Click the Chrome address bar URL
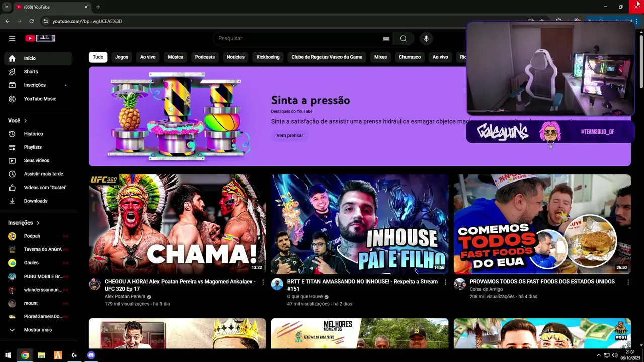Image resolution: width=644 pixels, height=362 pixels. 88,21
